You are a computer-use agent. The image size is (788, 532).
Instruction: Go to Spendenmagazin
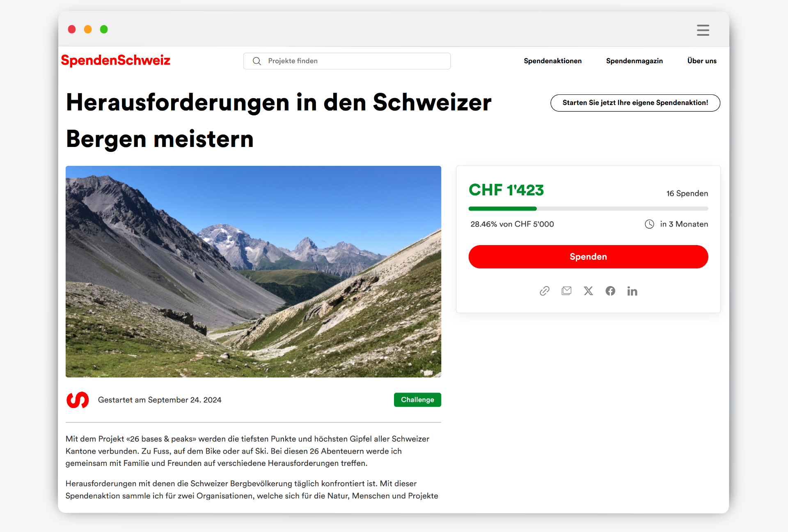click(634, 61)
